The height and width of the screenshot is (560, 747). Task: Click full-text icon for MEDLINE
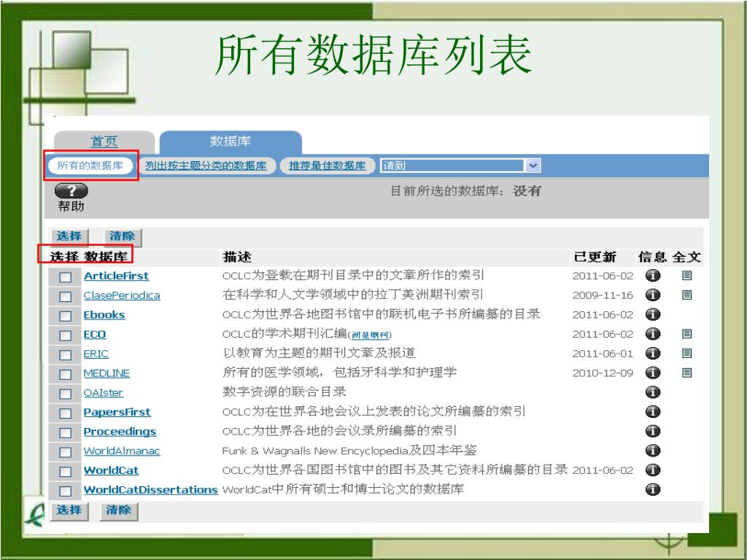[x=686, y=373]
